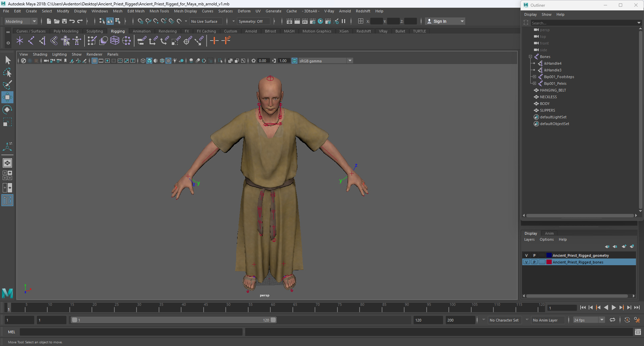The image size is (644, 346).
Task: Open the sRGB gamma dropdown
Action: pos(325,61)
